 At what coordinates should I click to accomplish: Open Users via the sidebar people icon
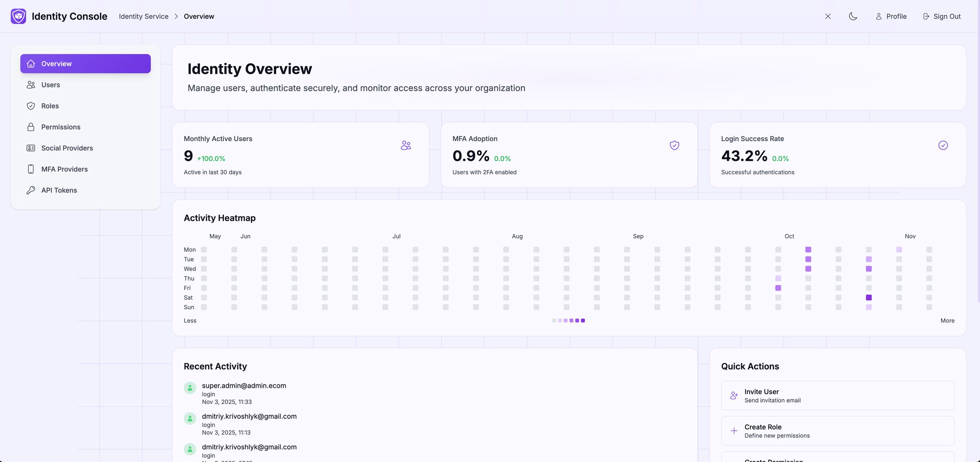[x=31, y=85]
